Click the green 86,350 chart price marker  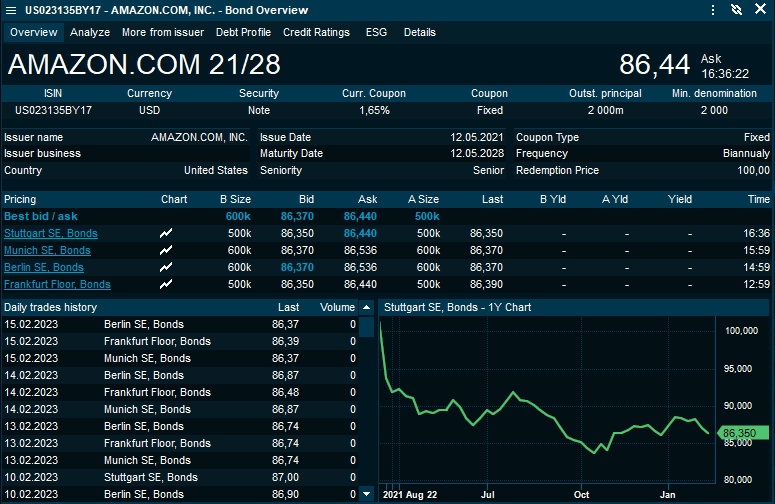(x=744, y=433)
